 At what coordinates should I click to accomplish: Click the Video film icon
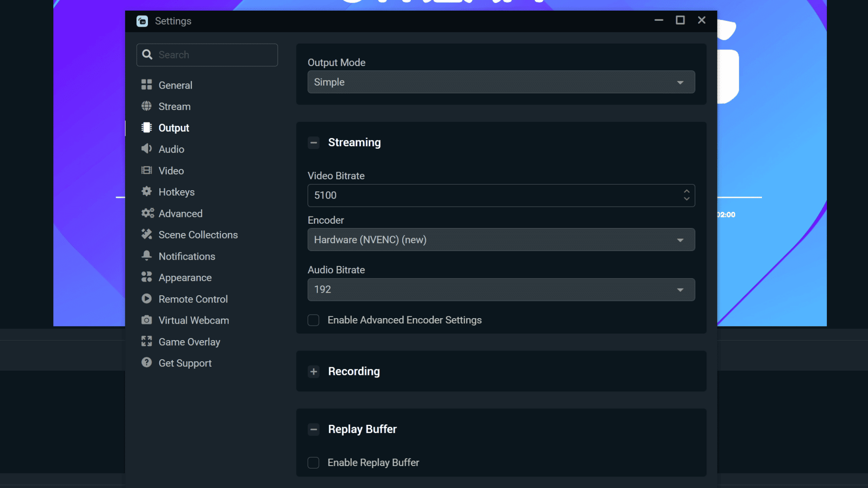(x=146, y=170)
